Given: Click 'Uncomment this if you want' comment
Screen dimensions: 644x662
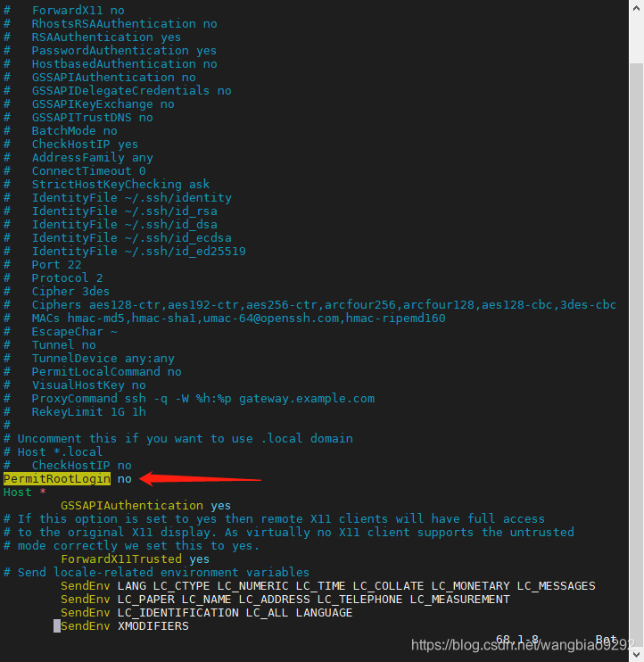Looking at the screenshot, I should [178, 439].
